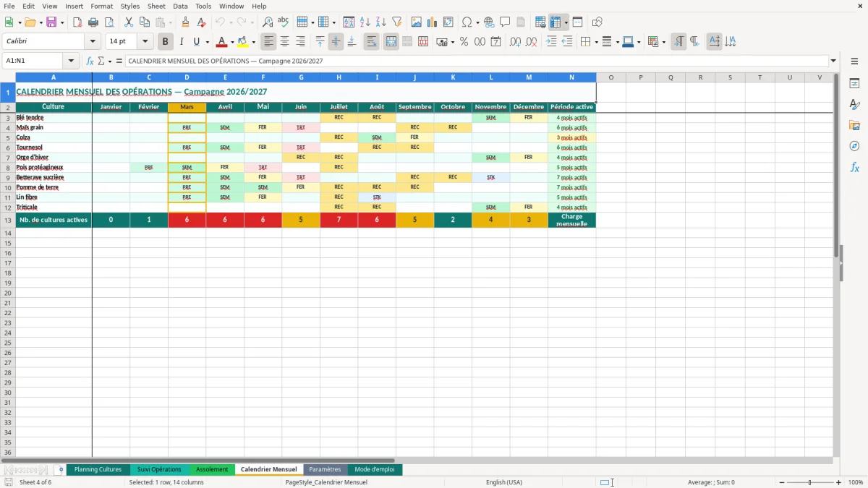Open the font size dropdown list
Screen dimensions: 868x488
145,42
